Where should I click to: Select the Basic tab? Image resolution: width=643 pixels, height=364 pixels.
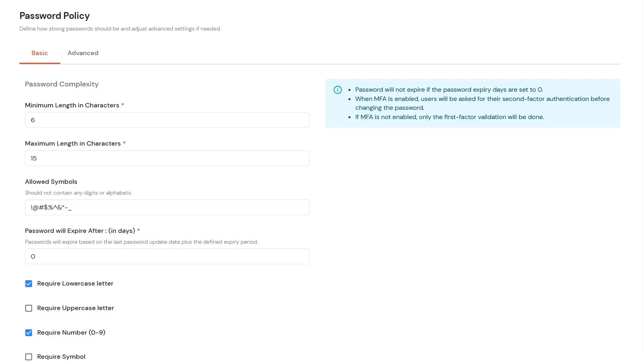[39, 53]
